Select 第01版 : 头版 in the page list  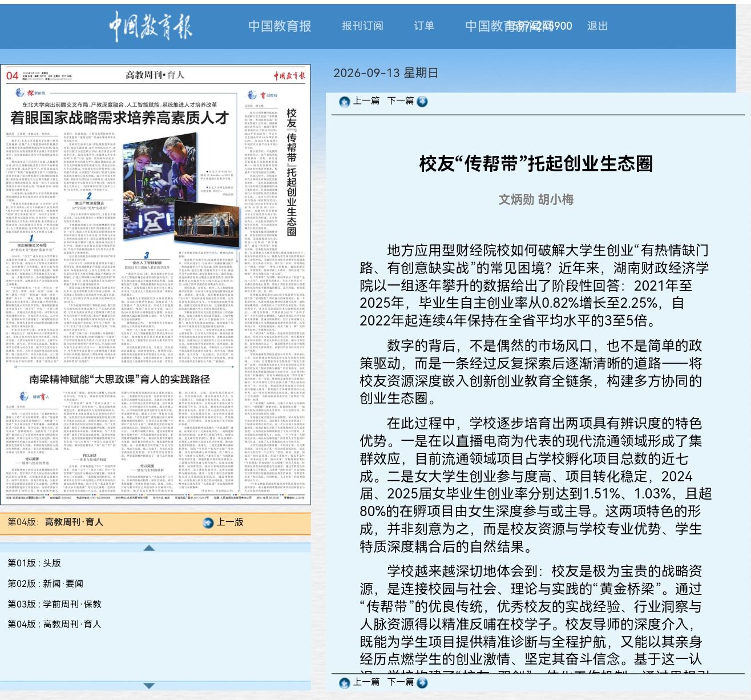(x=34, y=563)
